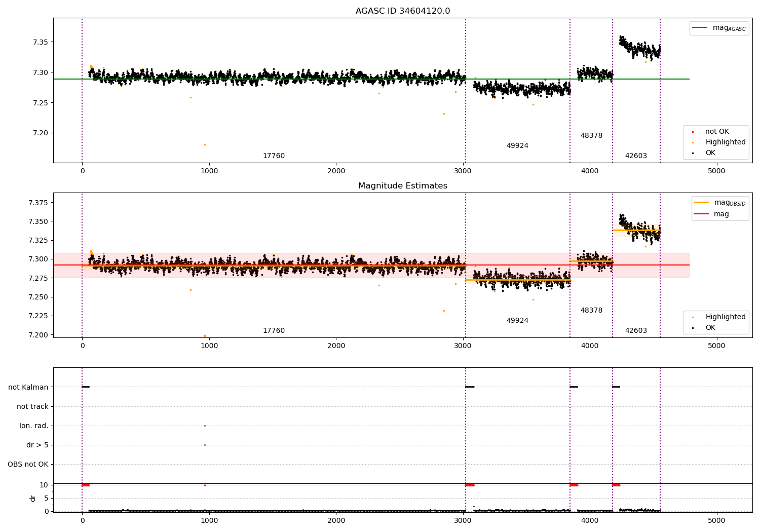The image size is (760, 532).
Task: Click the red 'mag' legend entry
Action: pos(711,214)
